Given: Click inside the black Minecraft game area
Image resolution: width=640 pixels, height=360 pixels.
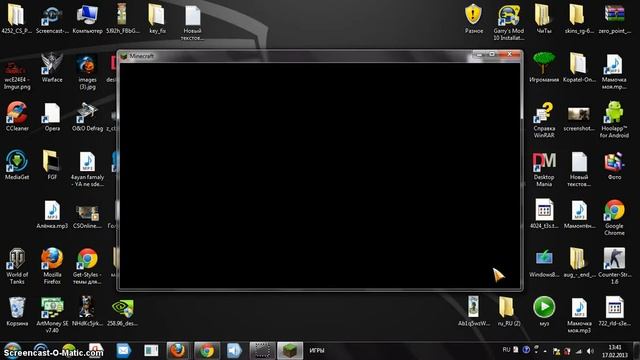Looking at the screenshot, I should (x=319, y=176).
